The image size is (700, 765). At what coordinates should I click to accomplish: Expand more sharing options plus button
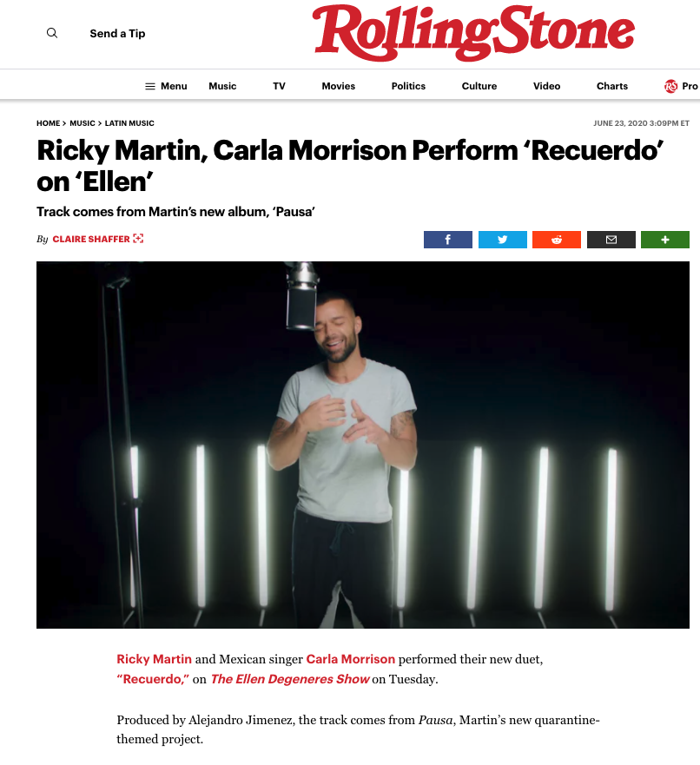click(x=665, y=240)
